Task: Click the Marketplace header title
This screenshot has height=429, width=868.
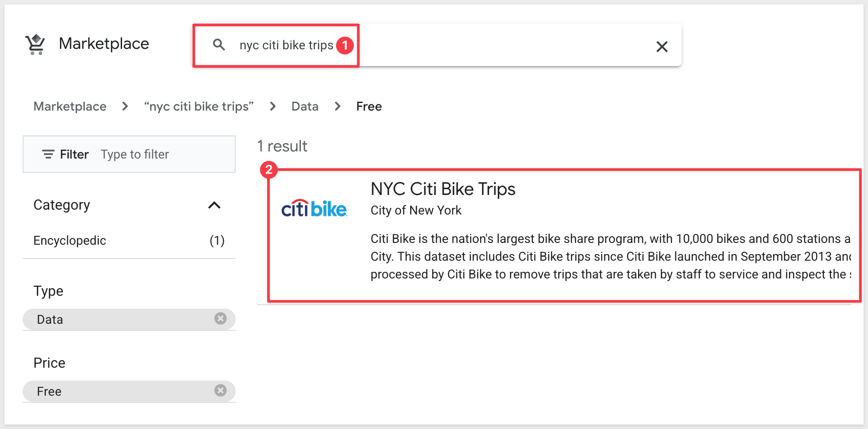Action: tap(104, 44)
